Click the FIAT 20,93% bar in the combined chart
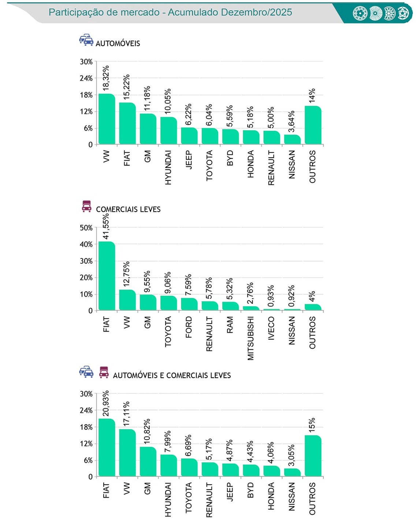The image size is (420, 527). (107, 448)
